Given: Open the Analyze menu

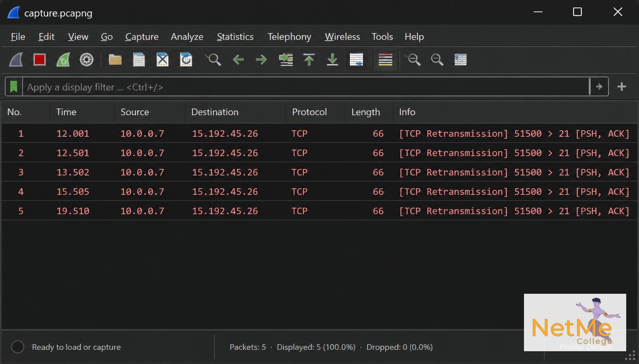Looking at the screenshot, I should (x=187, y=37).
